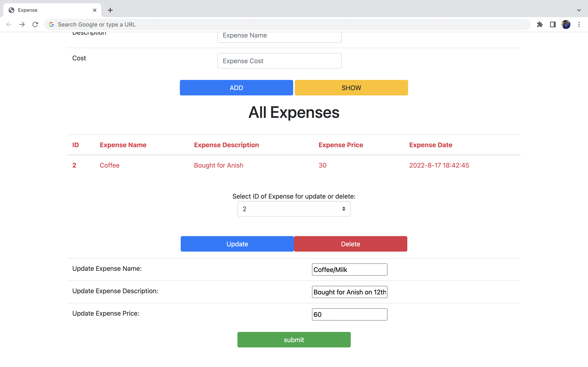Click the red Delete button
The height and width of the screenshot is (367, 588).
coord(350,244)
